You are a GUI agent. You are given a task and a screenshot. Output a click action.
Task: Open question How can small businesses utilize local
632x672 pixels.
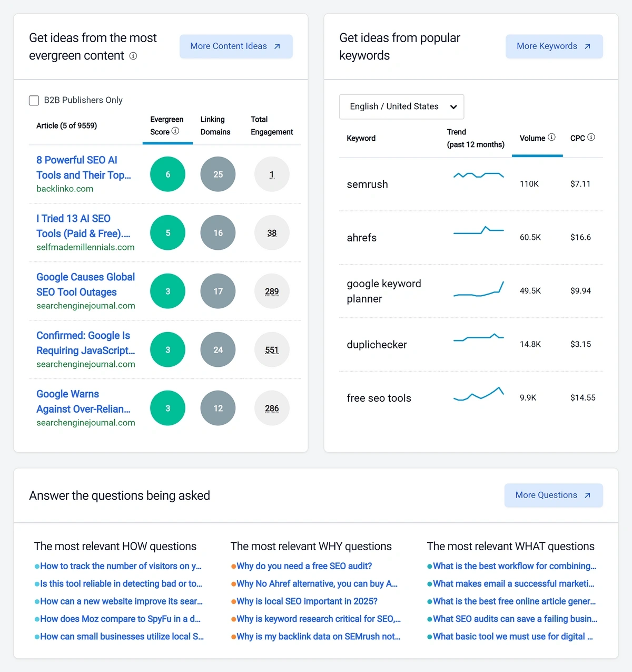click(x=122, y=637)
